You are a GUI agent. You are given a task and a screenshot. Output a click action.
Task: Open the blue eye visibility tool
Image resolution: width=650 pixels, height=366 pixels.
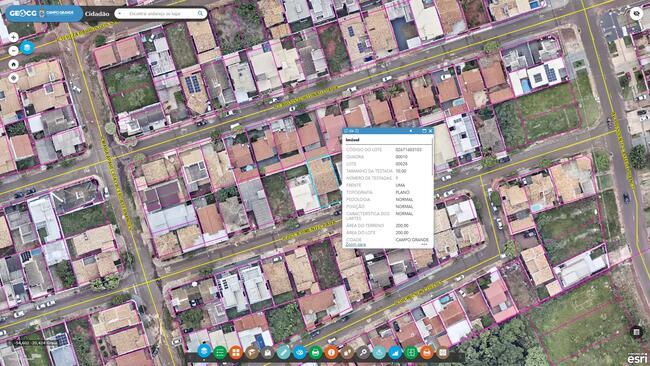tap(299, 352)
